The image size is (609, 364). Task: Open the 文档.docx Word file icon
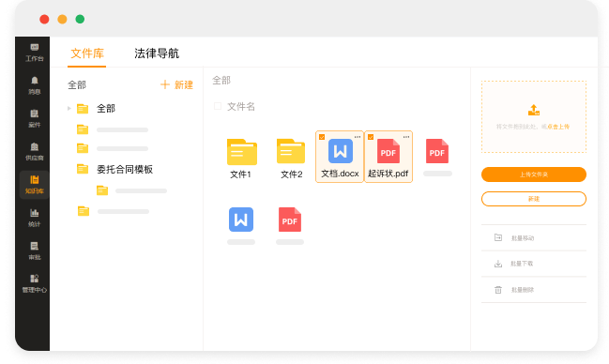point(341,151)
